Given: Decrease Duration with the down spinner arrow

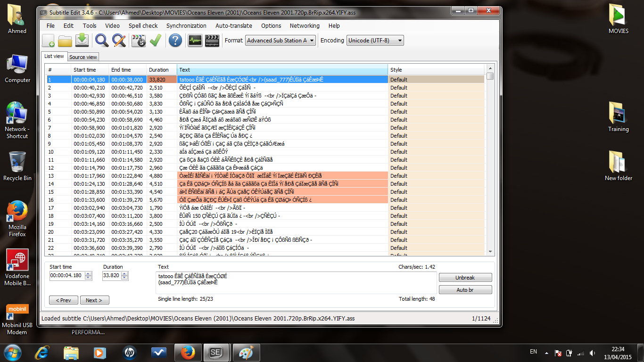Looking at the screenshot, I should (125, 278).
